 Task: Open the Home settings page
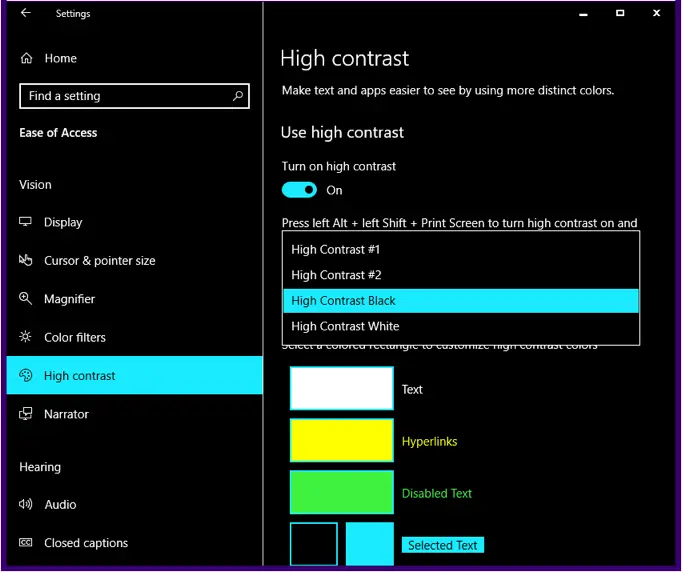tap(134, 58)
